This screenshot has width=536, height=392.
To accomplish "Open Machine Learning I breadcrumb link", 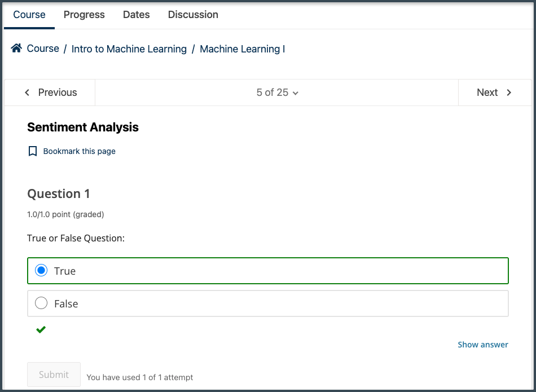I will [x=242, y=49].
